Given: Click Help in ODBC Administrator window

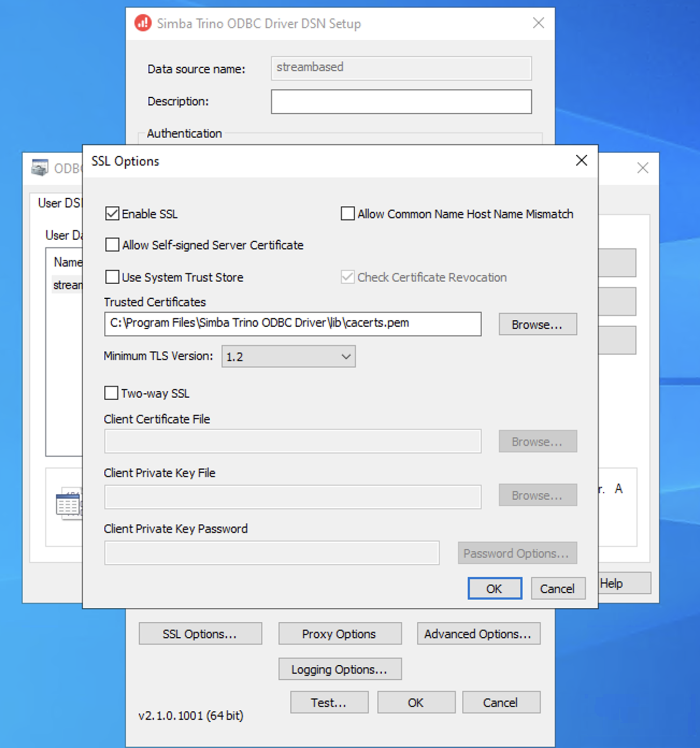Looking at the screenshot, I should (x=625, y=584).
